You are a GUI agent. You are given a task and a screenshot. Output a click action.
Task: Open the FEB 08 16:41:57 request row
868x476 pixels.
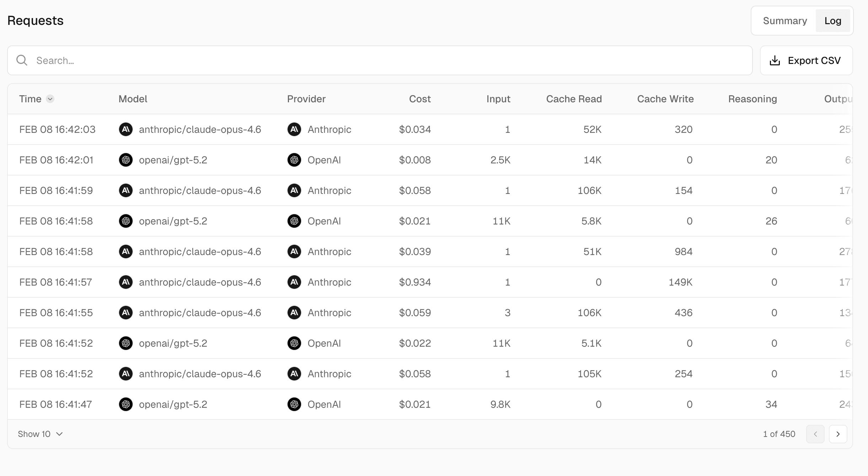tap(55, 282)
